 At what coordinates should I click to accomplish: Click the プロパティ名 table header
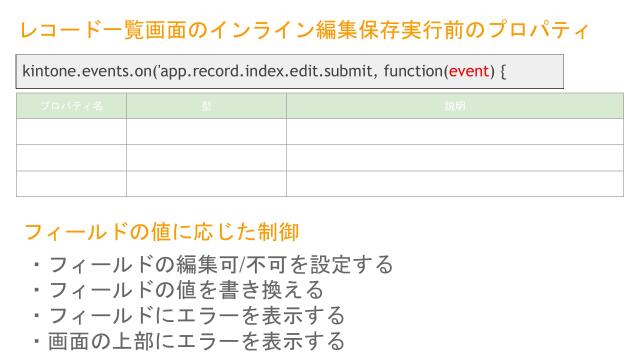point(71,106)
